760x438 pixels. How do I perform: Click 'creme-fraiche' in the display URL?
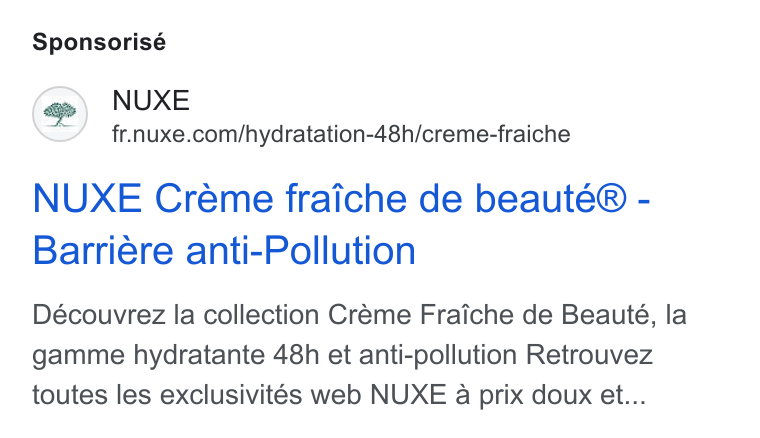point(496,134)
